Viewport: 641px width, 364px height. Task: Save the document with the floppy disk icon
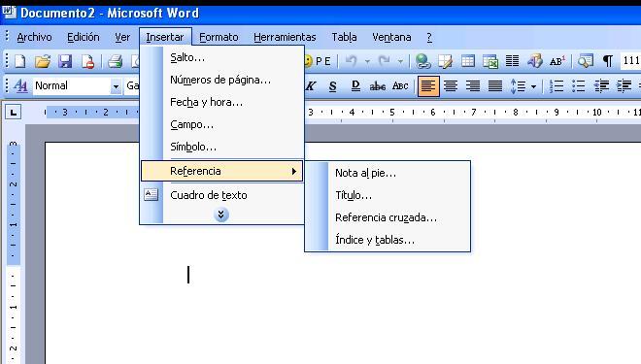tap(65, 62)
